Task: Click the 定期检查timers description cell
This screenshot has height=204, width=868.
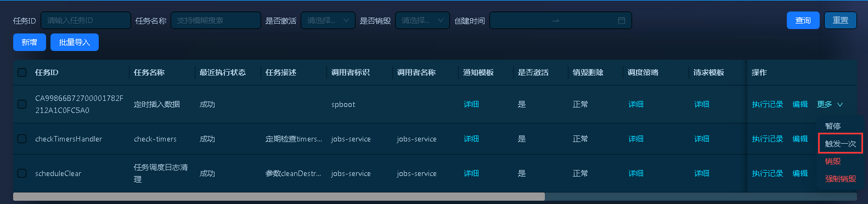Action: point(294,139)
